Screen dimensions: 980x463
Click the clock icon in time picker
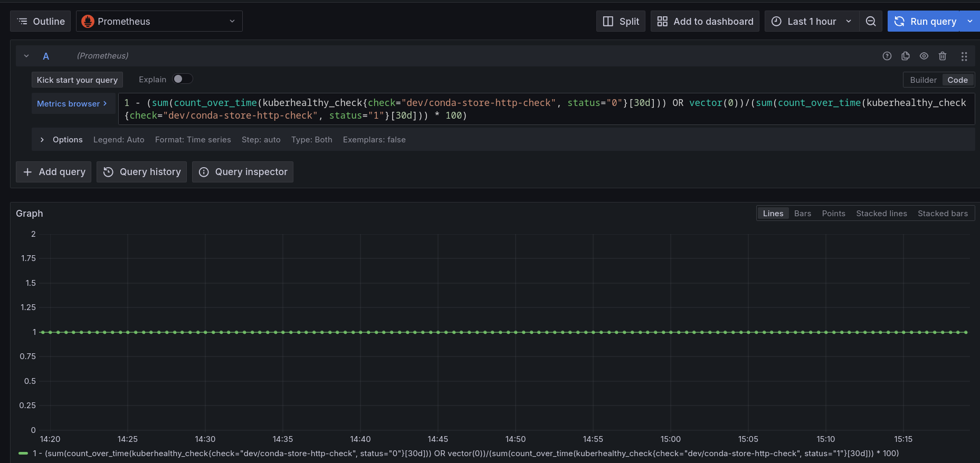pos(776,21)
